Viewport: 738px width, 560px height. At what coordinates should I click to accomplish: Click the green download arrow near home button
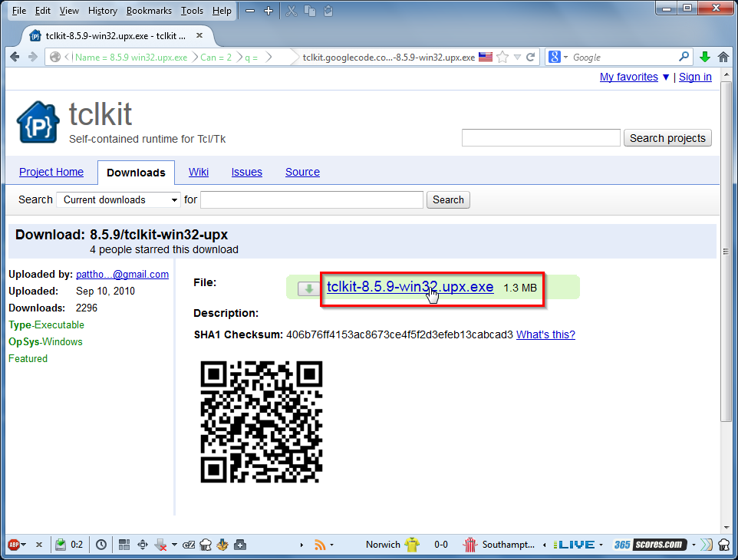pyautogui.click(x=705, y=56)
